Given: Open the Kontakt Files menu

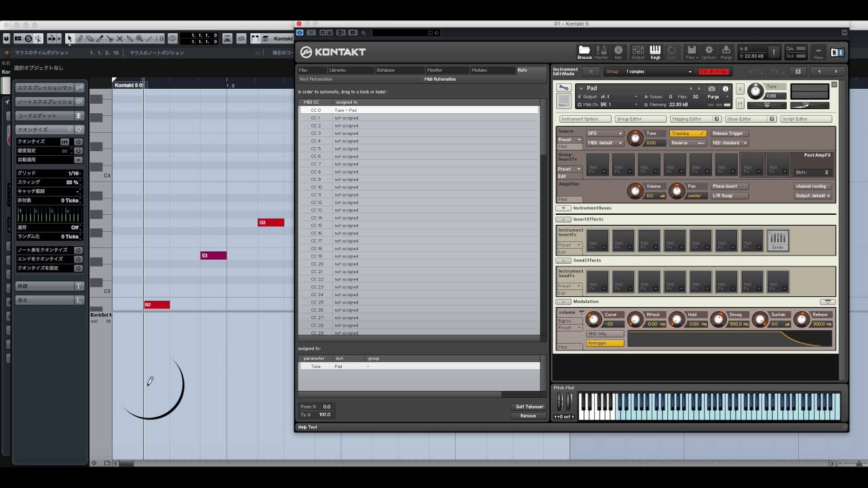Looking at the screenshot, I should click(x=691, y=52).
